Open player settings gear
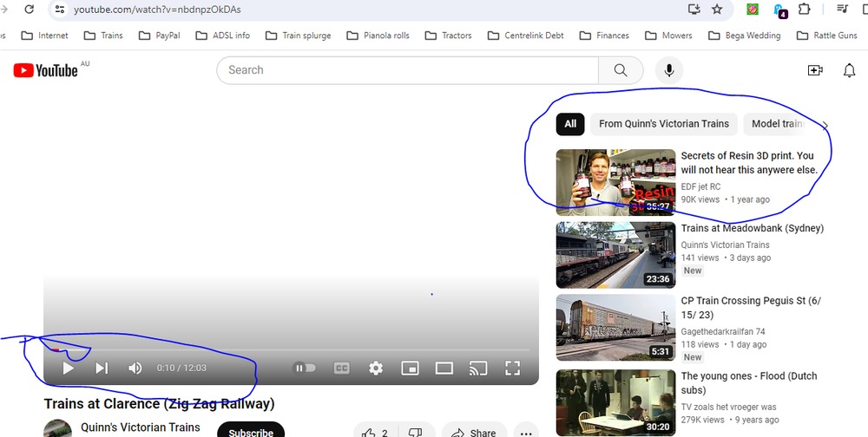Screen dimensions: 868x437 (x=376, y=368)
